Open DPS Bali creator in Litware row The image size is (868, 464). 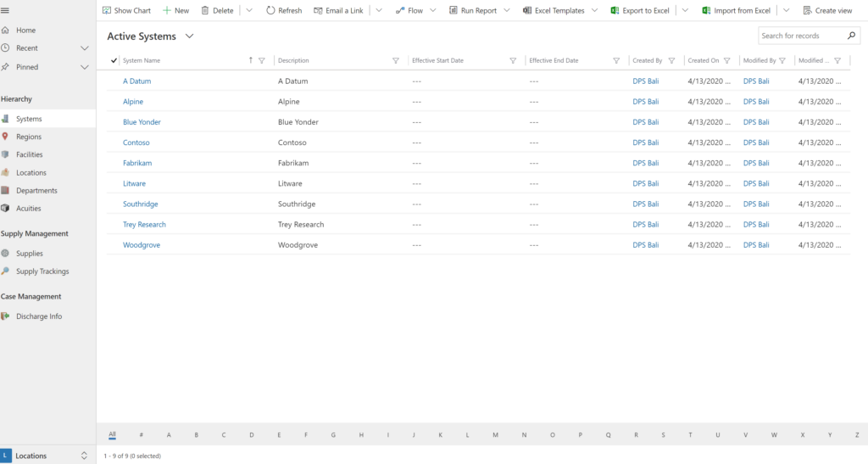point(645,184)
